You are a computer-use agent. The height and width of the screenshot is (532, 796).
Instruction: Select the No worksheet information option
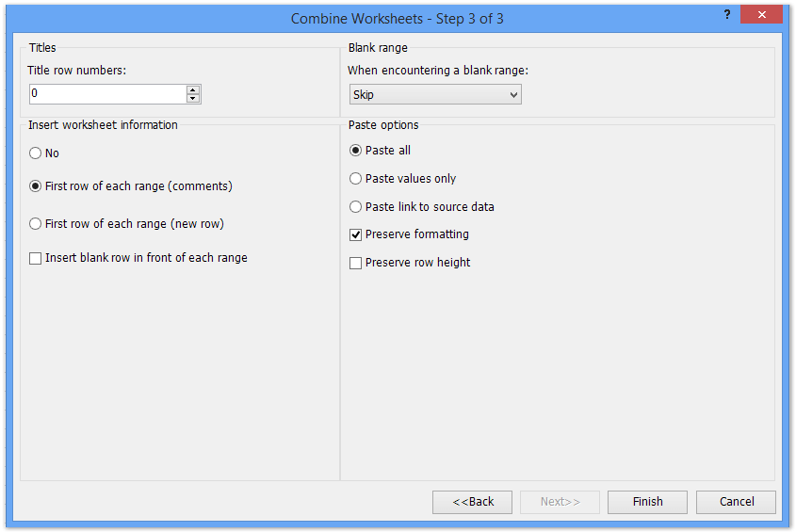pyautogui.click(x=44, y=153)
